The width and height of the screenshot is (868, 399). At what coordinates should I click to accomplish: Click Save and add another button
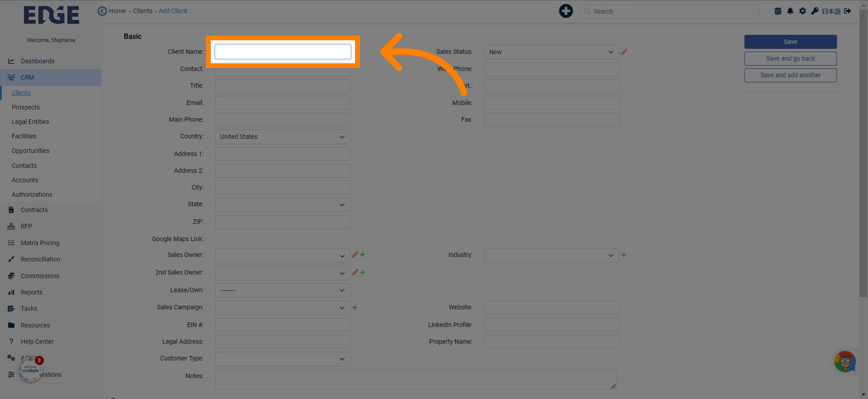[x=790, y=75]
